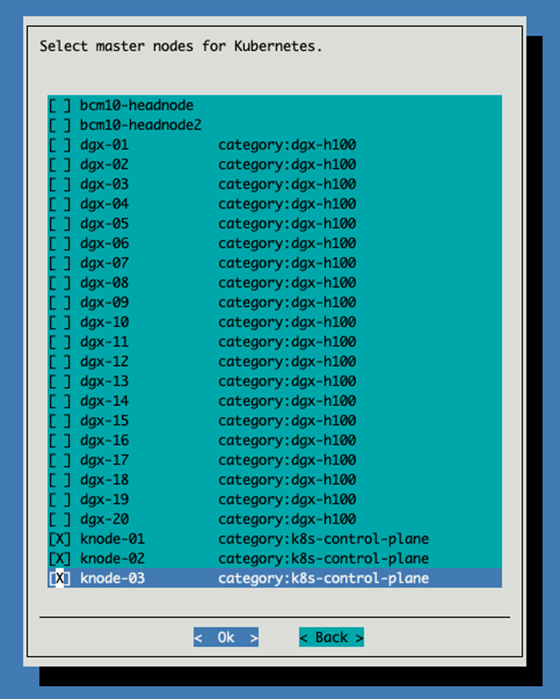The image size is (560, 700).
Task: Confirm selection with the Ok button
Action: coord(226,637)
